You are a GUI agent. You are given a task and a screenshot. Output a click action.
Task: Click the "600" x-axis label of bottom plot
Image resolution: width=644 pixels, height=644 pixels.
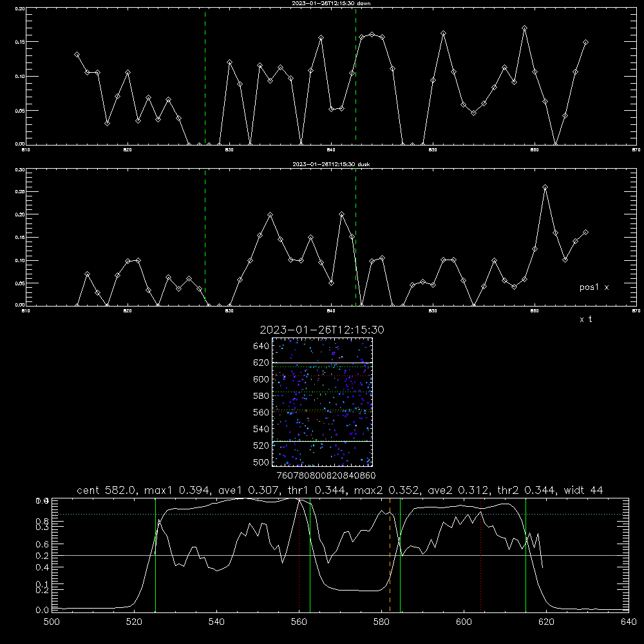click(x=464, y=622)
